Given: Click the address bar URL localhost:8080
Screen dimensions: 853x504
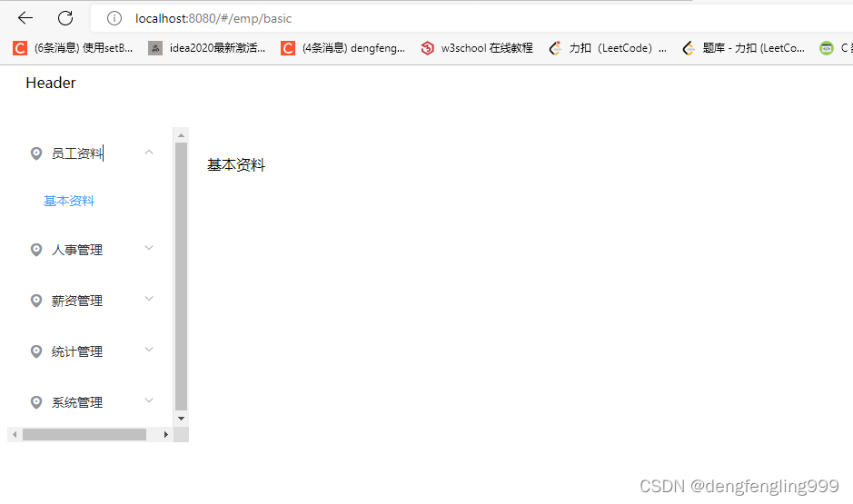Looking at the screenshot, I should pyautogui.click(x=213, y=18).
